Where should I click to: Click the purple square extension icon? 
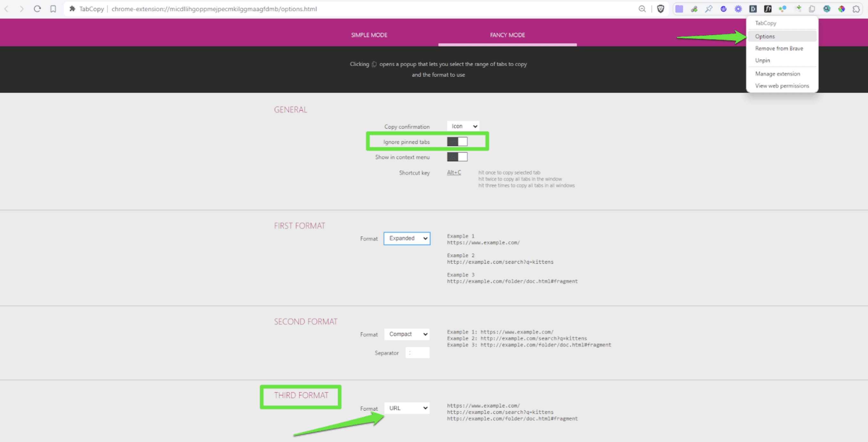[679, 9]
